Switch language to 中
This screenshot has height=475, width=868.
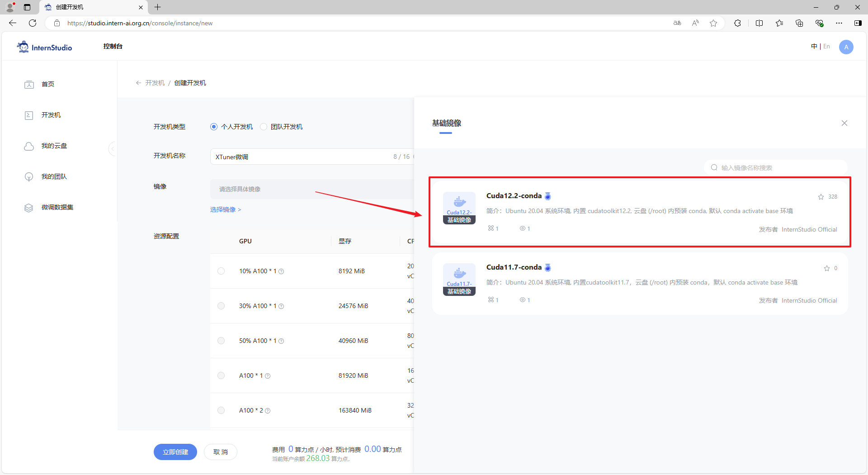point(814,46)
